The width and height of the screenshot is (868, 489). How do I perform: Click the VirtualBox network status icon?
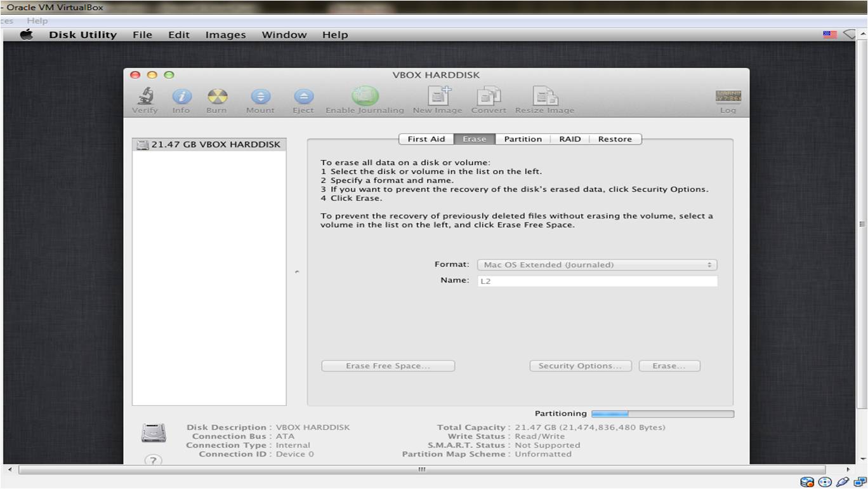pyautogui.click(x=858, y=482)
